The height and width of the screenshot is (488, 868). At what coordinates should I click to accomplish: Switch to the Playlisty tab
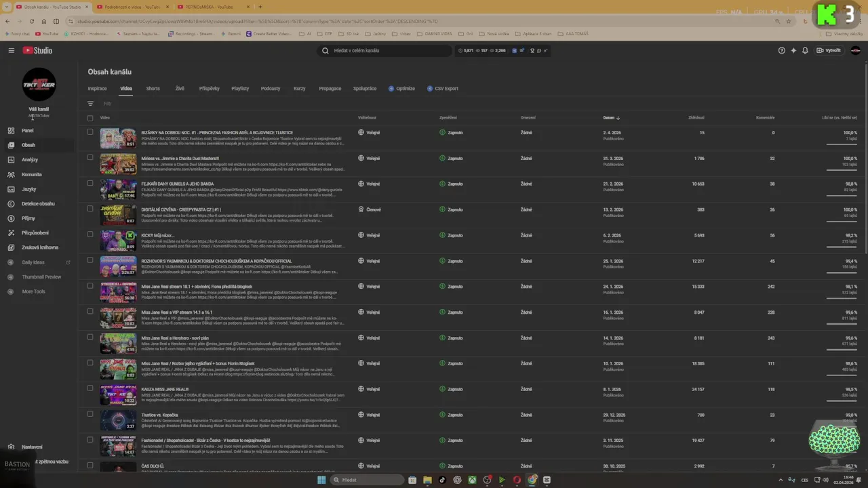[240, 88]
